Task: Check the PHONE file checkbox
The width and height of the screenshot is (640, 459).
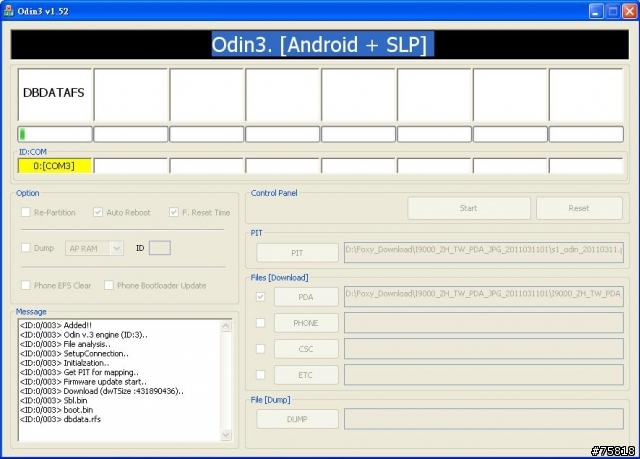Action: (260, 323)
